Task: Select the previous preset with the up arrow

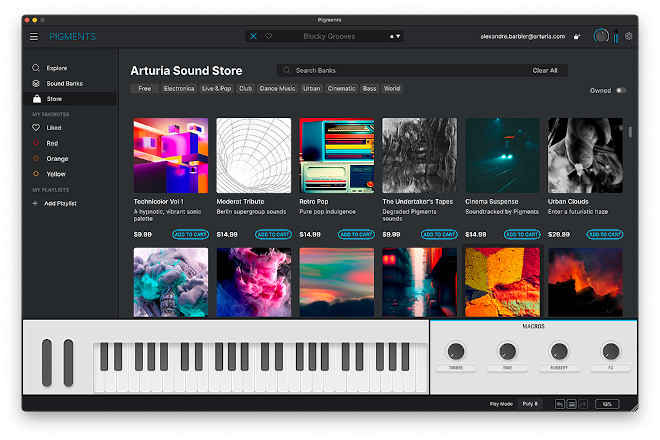Action: 391,36
